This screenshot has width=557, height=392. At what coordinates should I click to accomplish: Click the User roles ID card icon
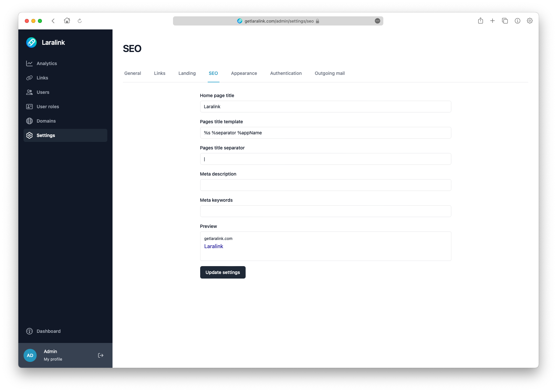[29, 107]
